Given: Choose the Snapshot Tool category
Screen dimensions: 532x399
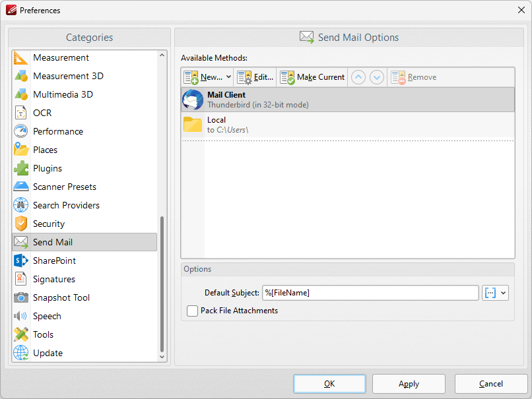Looking at the screenshot, I should (x=84, y=297).
